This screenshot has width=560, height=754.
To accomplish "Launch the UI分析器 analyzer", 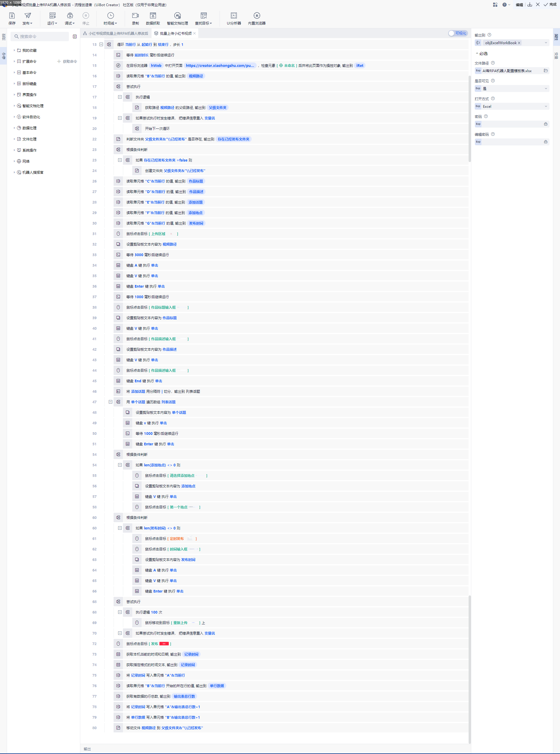I will pos(234,18).
